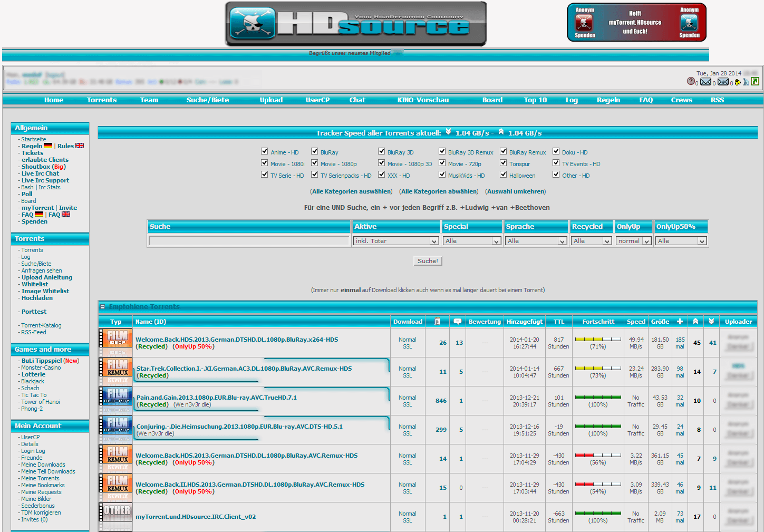Open the OnlyUp50% filter dropdown
The image size is (764, 532).
pyautogui.click(x=681, y=241)
